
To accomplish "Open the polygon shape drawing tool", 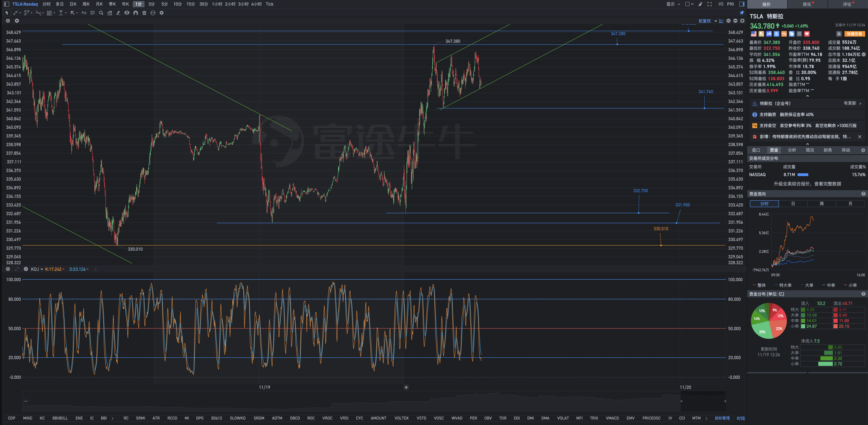I will tap(27, 13).
